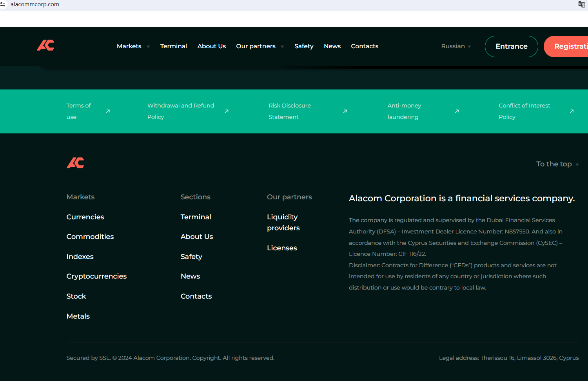Viewport: 588px width, 381px height.
Task: Click arrow icon beside Withdrawal and Refund Policy
Action: point(227,111)
